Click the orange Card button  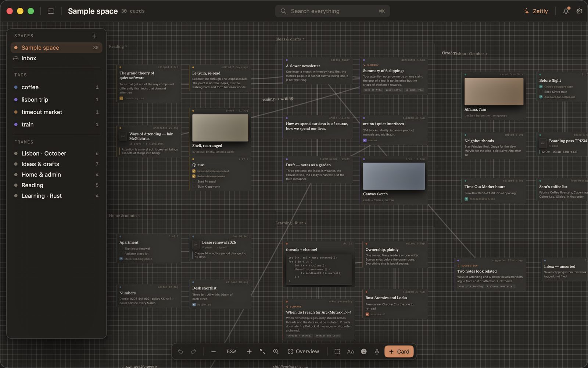pos(399,351)
